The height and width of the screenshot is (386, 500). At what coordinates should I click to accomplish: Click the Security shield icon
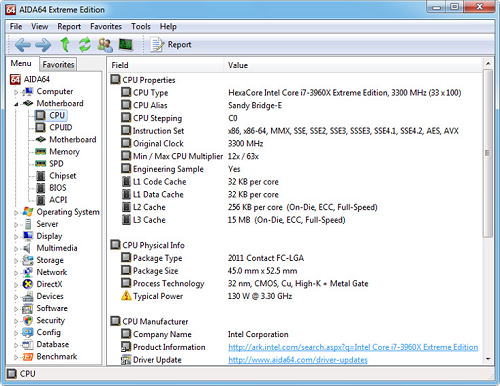pos(28,321)
